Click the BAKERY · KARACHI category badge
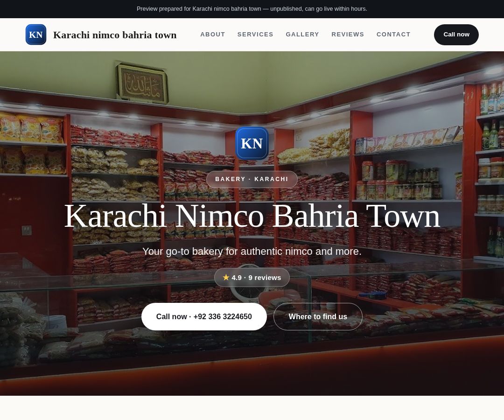Image resolution: width=504 pixels, height=420 pixels. click(252, 179)
